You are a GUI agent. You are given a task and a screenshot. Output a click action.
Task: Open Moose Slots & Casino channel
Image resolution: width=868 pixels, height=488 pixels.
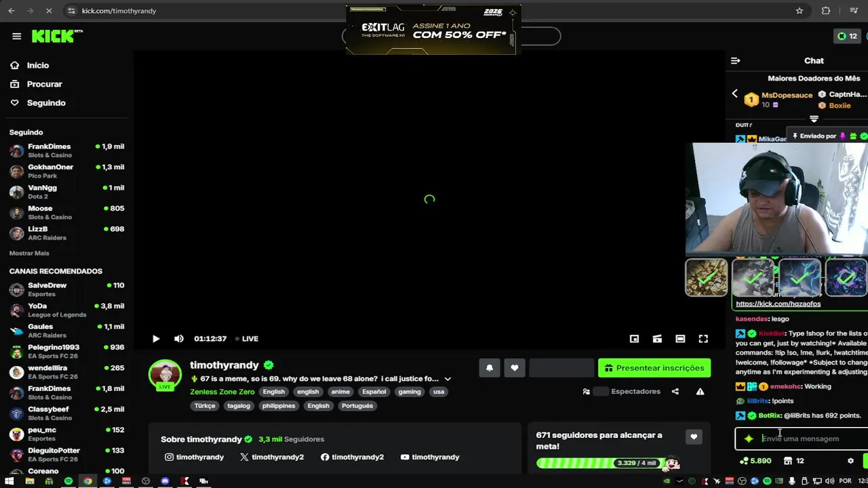[x=66, y=212]
